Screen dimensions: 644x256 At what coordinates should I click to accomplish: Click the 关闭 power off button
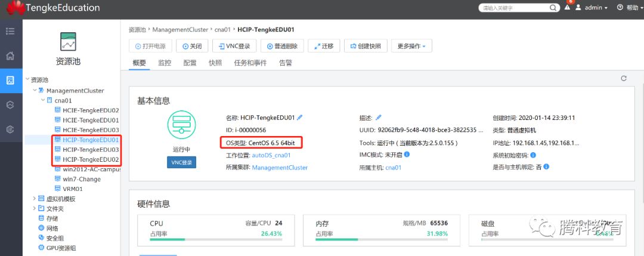tap(192, 46)
